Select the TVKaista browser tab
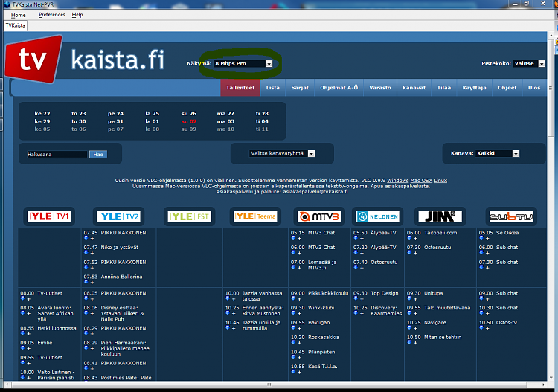Image resolution: width=558 pixels, height=392 pixels. pos(16,25)
